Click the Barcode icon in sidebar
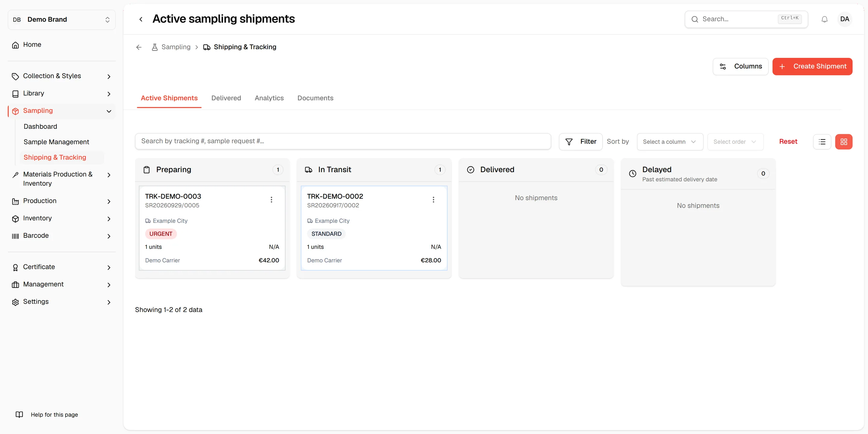This screenshot has height=434, width=868. point(15,236)
